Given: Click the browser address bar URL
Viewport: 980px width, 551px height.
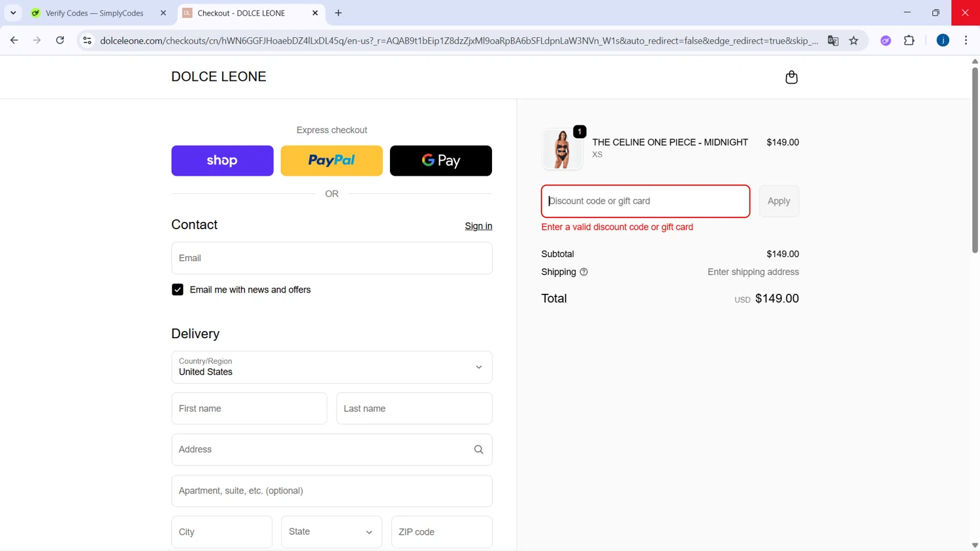Looking at the screenshot, I should tap(459, 40).
